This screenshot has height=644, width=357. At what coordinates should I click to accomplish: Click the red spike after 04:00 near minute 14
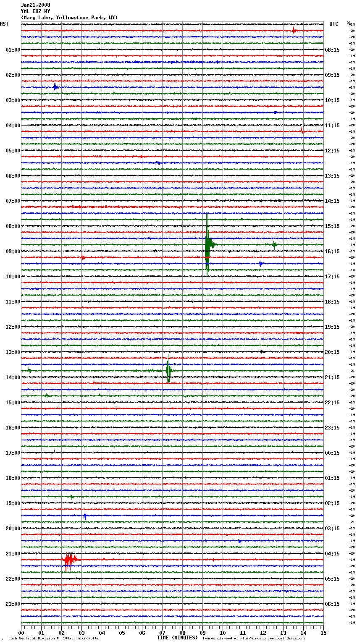(302, 130)
